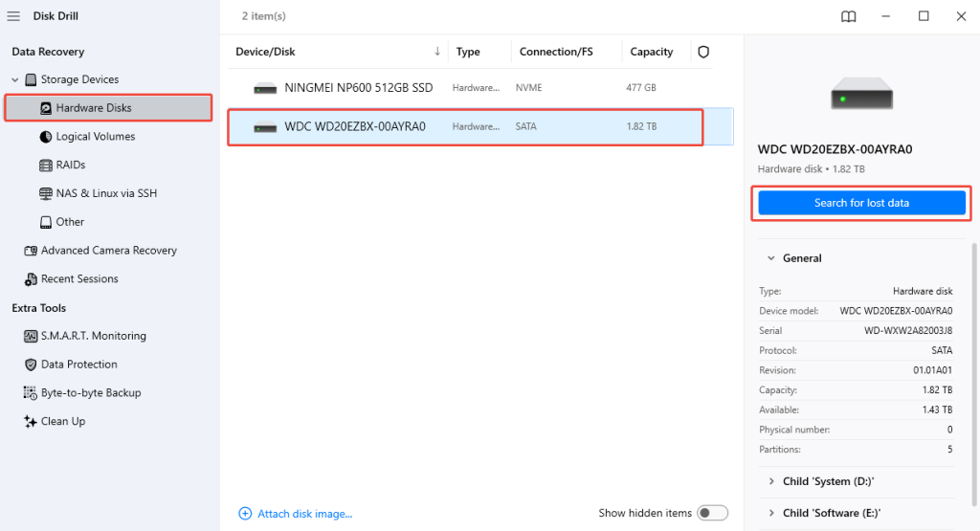
Task: Collapse the General section
Action: tap(770, 258)
